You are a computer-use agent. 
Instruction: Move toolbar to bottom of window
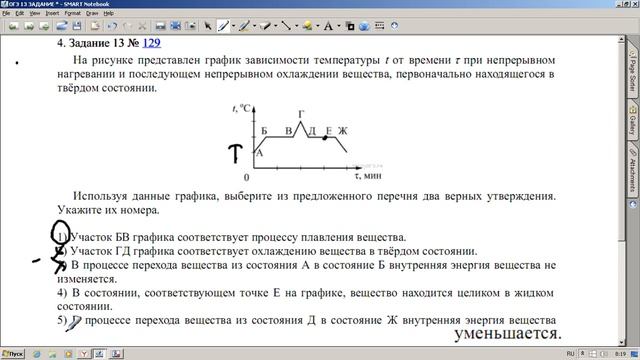click(395, 26)
